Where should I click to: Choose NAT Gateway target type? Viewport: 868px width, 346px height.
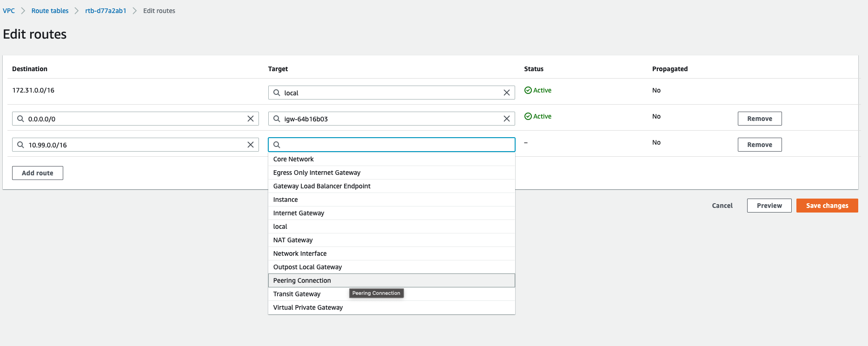click(x=391, y=240)
